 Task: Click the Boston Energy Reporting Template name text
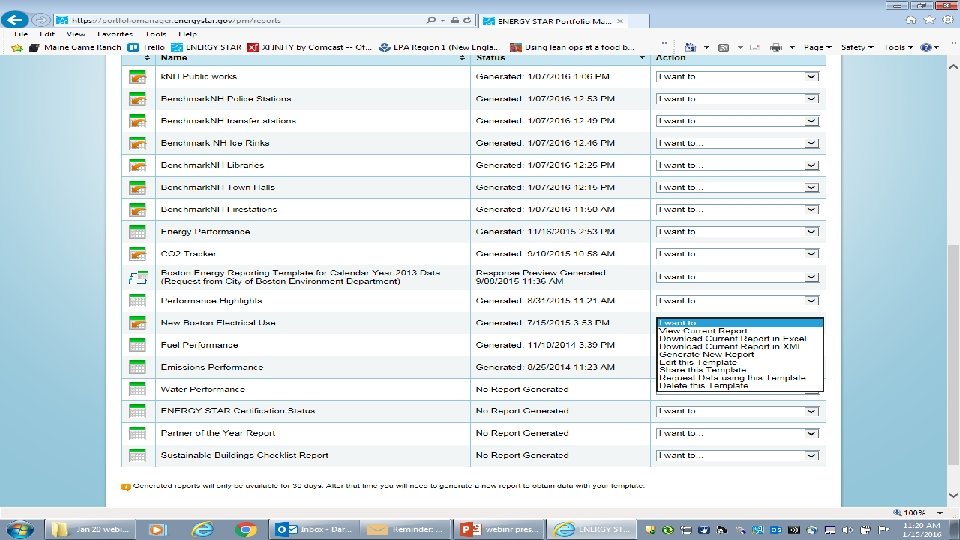tap(300, 277)
